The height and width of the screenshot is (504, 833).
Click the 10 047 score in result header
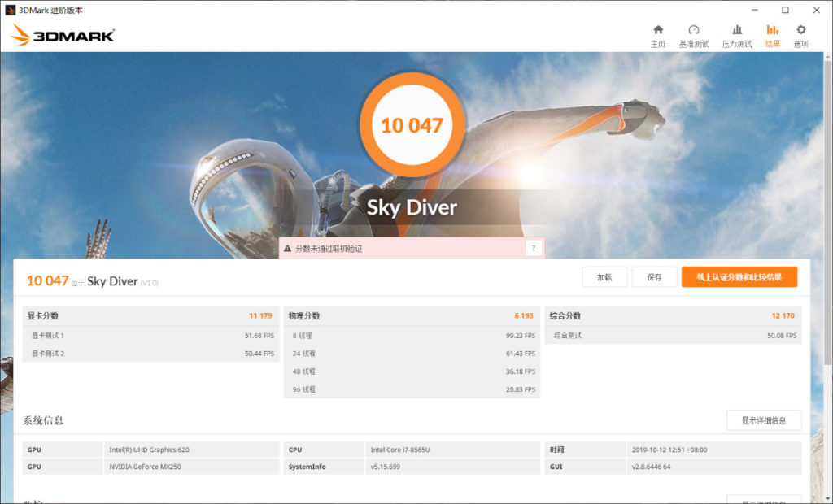coord(48,280)
